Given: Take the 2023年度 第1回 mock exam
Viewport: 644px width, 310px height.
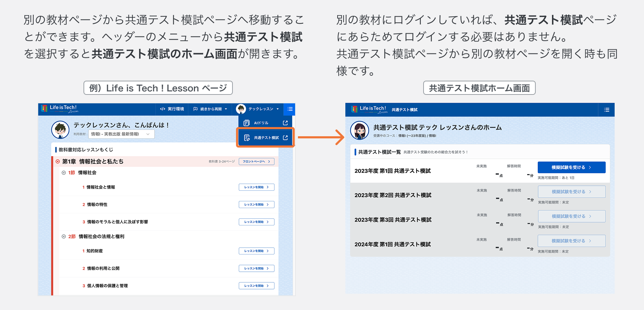Looking at the screenshot, I should click(571, 167).
